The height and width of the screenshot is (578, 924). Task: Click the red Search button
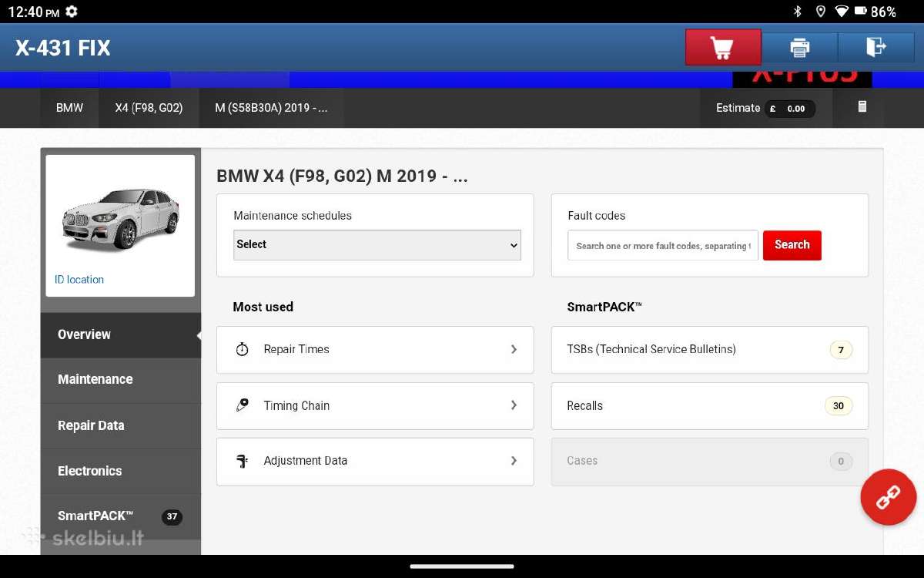tap(792, 245)
